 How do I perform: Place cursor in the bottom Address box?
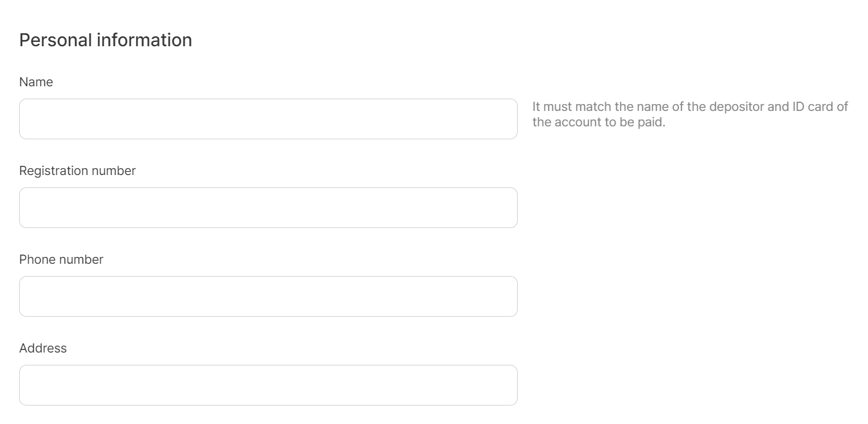click(268, 385)
